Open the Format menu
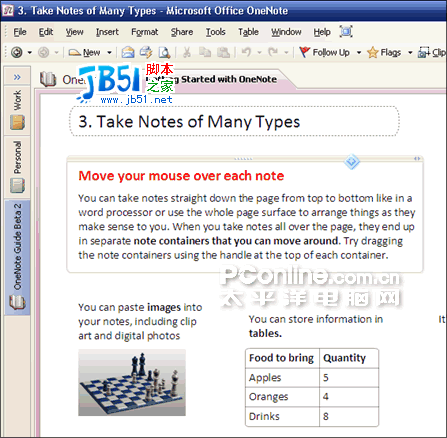 tap(144, 32)
